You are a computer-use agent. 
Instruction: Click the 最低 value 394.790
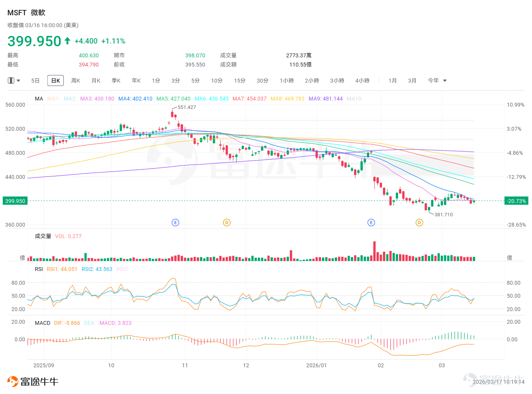pyautogui.click(x=89, y=65)
